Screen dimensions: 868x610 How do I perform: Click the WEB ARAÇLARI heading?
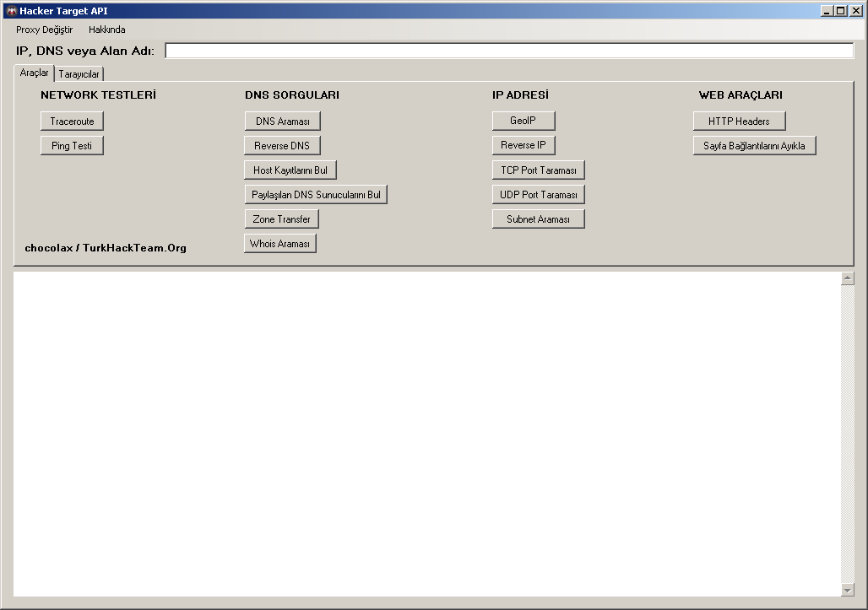click(741, 94)
